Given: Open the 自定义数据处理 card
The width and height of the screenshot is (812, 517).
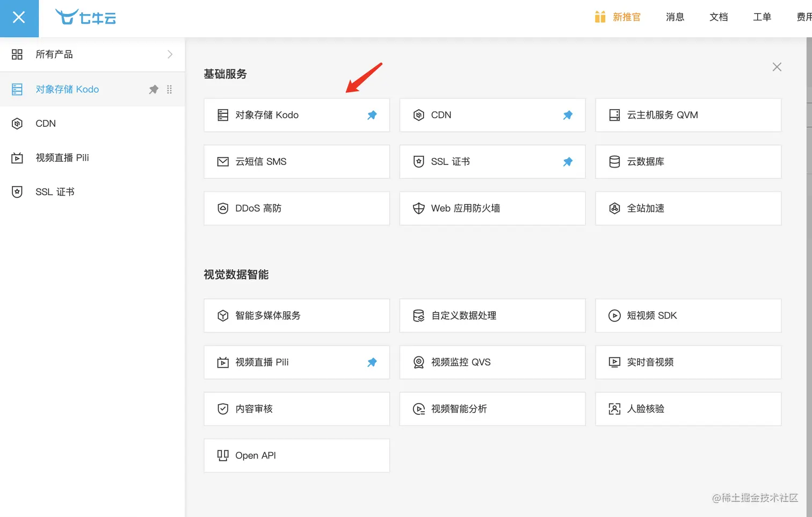Looking at the screenshot, I should (x=492, y=316).
